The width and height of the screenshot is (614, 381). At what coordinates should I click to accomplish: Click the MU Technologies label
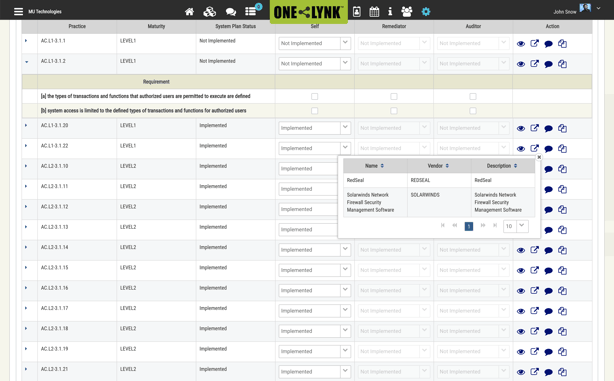[45, 12]
